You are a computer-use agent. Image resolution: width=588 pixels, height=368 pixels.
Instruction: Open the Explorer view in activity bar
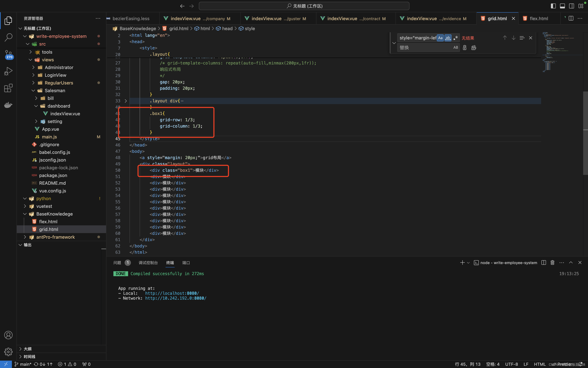(8, 21)
